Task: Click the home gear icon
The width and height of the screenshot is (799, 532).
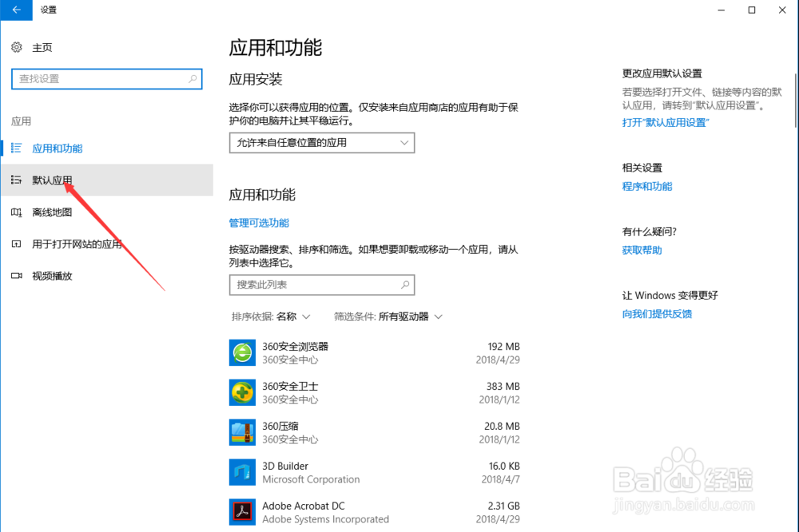Action: 17,47
